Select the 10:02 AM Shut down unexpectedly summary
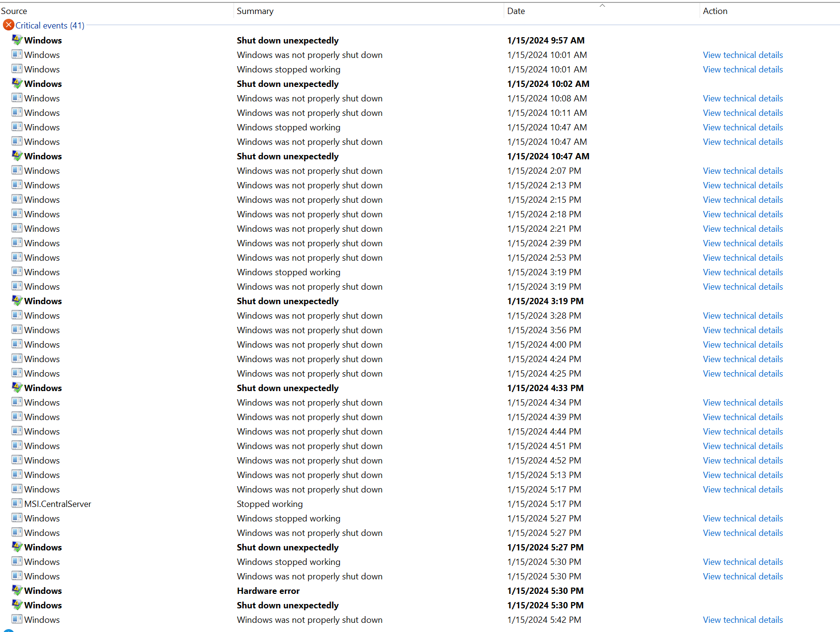 (x=288, y=84)
